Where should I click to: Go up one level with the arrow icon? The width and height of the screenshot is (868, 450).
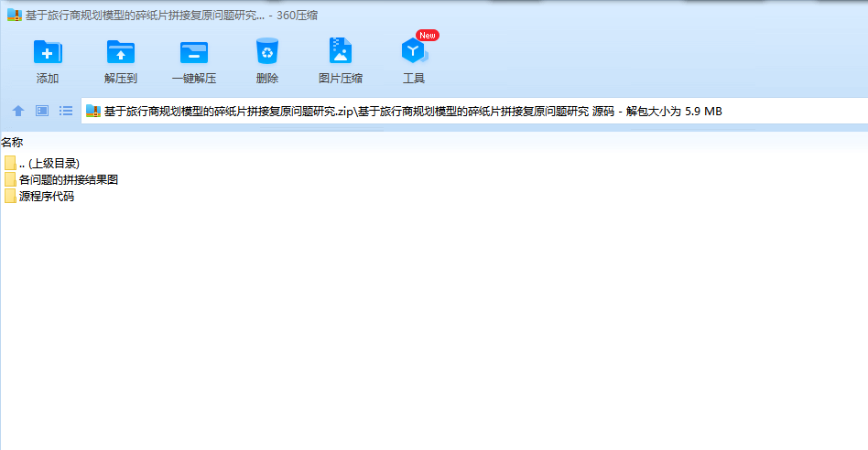(x=18, y=111)
